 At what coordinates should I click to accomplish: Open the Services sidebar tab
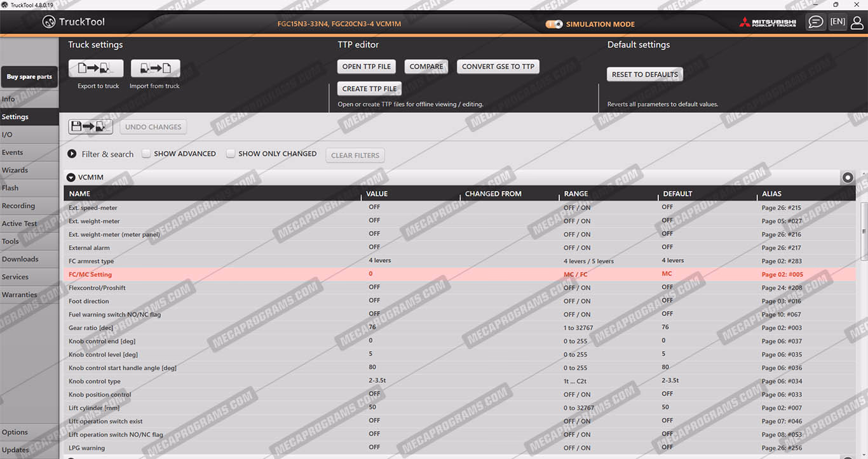click(29, 277)
